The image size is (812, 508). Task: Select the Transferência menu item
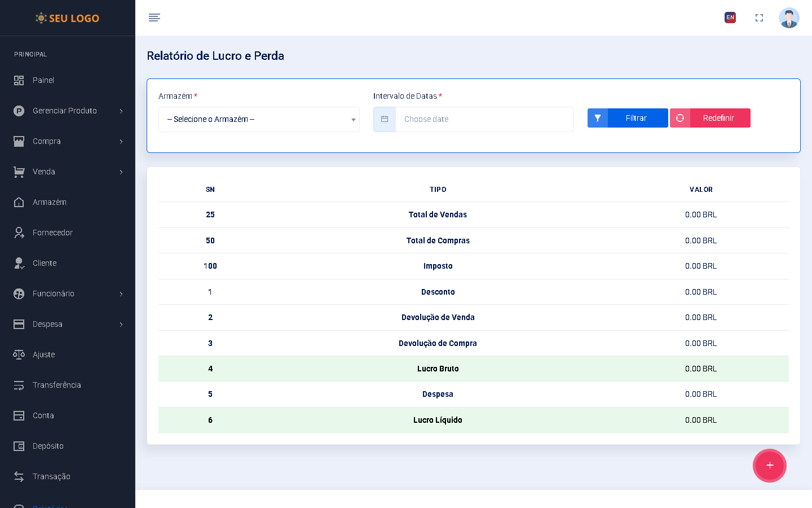click(56, 385)
